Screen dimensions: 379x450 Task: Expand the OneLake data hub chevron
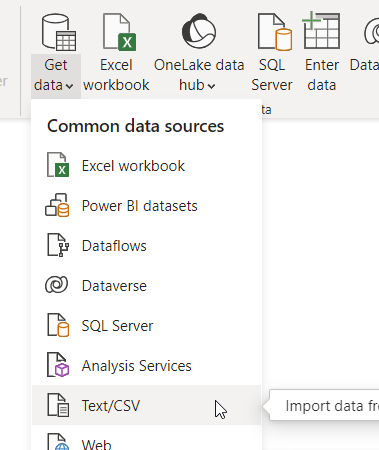[x=211, y=87]
